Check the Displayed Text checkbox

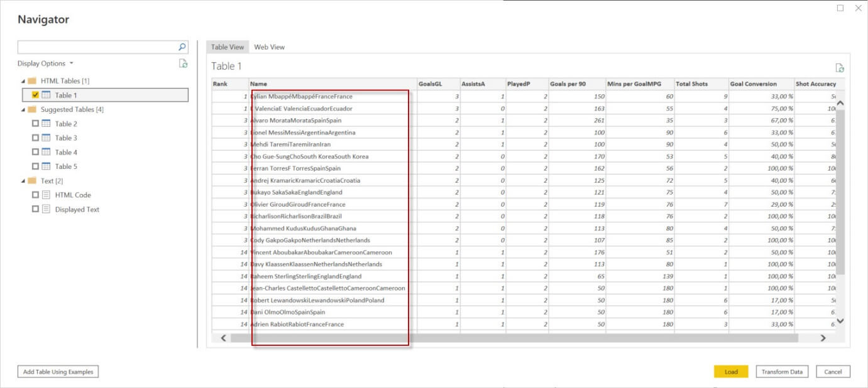coord(35,210)
